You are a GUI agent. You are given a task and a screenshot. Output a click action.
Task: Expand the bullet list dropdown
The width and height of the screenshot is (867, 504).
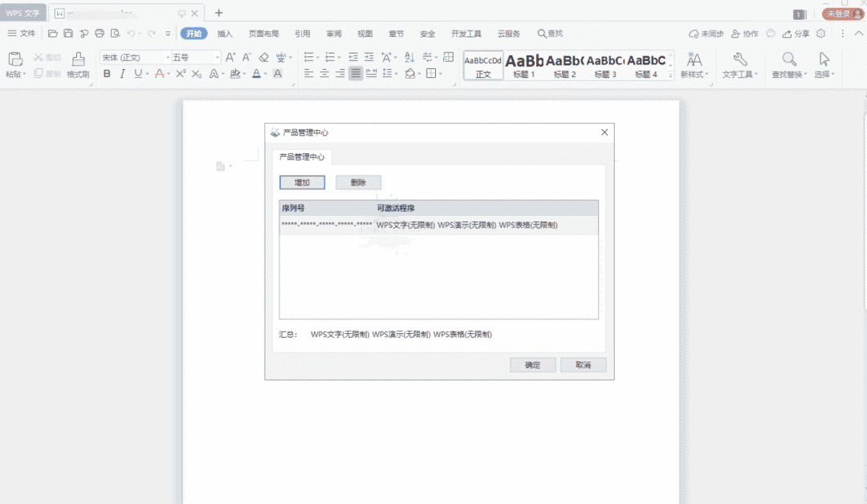318,58
